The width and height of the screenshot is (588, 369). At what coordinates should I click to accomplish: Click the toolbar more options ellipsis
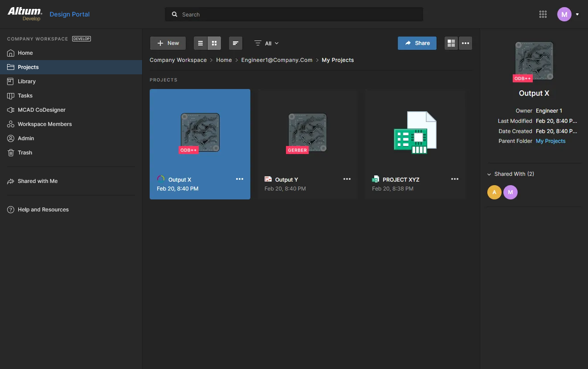pyautogui.click(x=465, y=43)
